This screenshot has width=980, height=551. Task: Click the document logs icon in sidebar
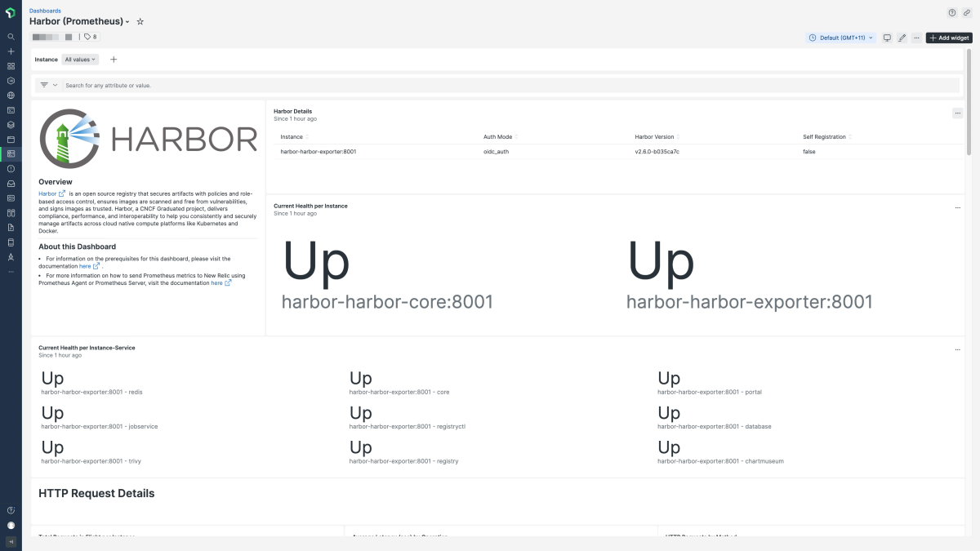pos(11,228)
